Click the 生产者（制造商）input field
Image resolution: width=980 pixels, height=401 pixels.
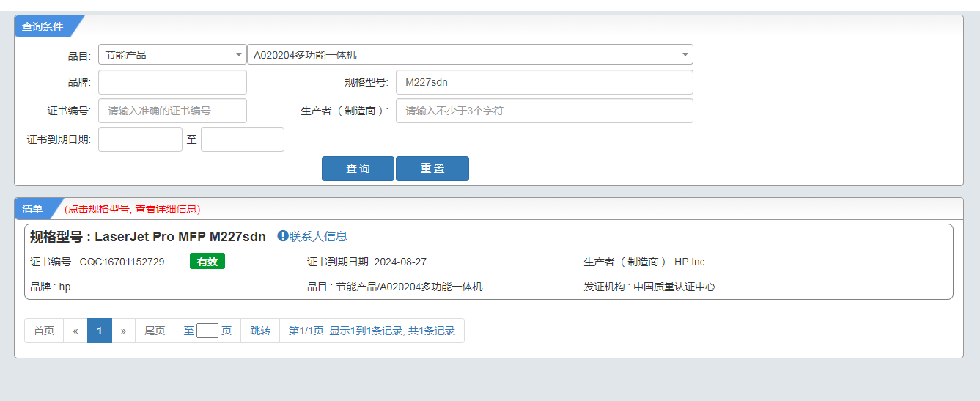[544, 111]
